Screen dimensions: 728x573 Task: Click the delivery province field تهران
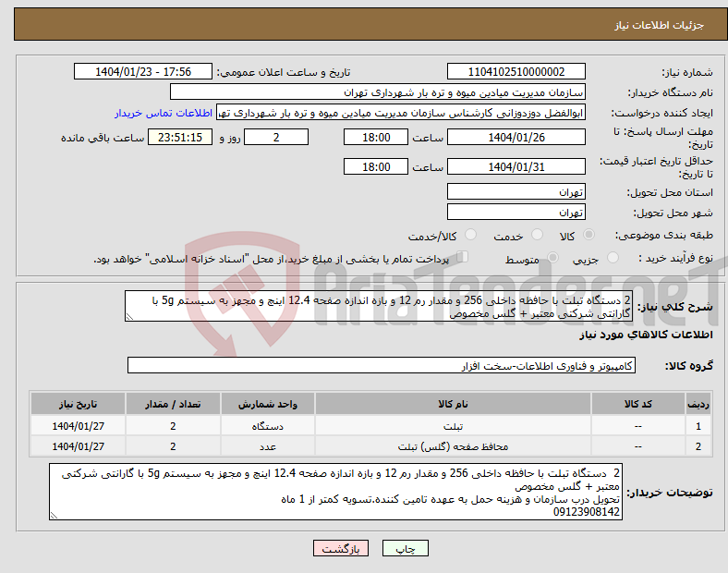(x=516, y=192)
